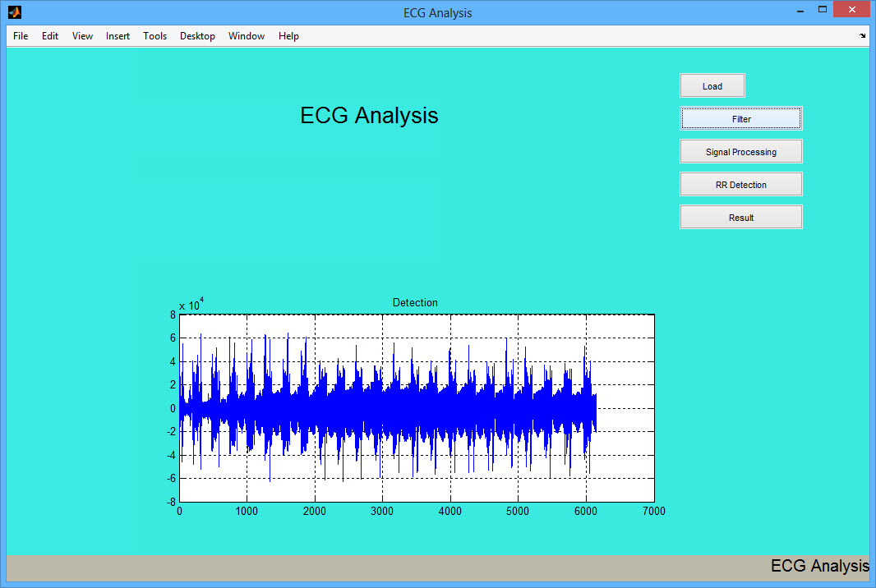
Task: Show the Result button
Action: tap(741, 218)
